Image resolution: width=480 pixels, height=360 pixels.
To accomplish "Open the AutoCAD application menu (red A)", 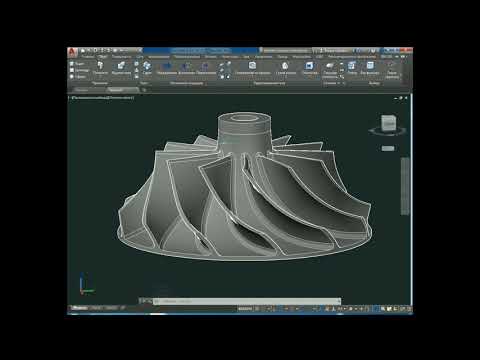I will (72, 52).
